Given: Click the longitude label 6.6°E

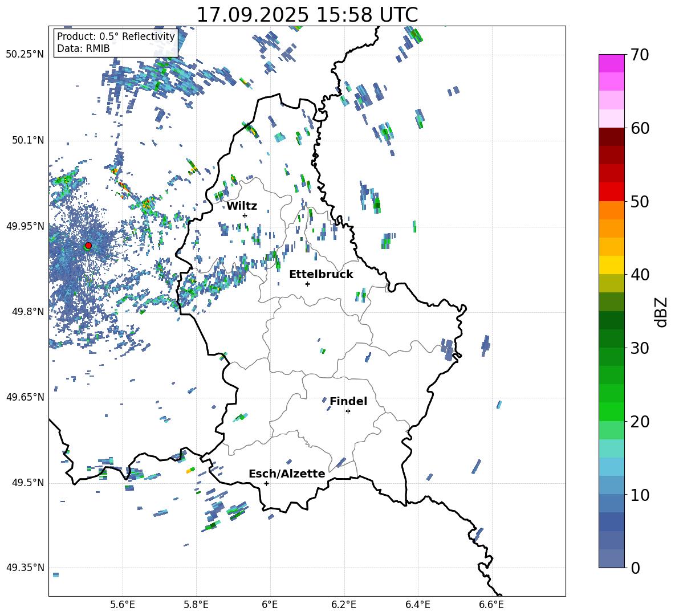Looking at the screenshot, I should (491, 605).
